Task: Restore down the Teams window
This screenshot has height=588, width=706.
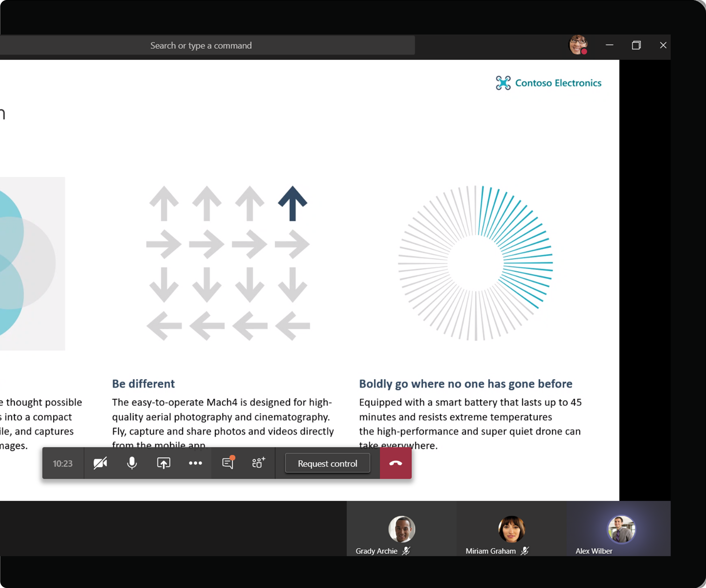Action: [x=636, y=45]
